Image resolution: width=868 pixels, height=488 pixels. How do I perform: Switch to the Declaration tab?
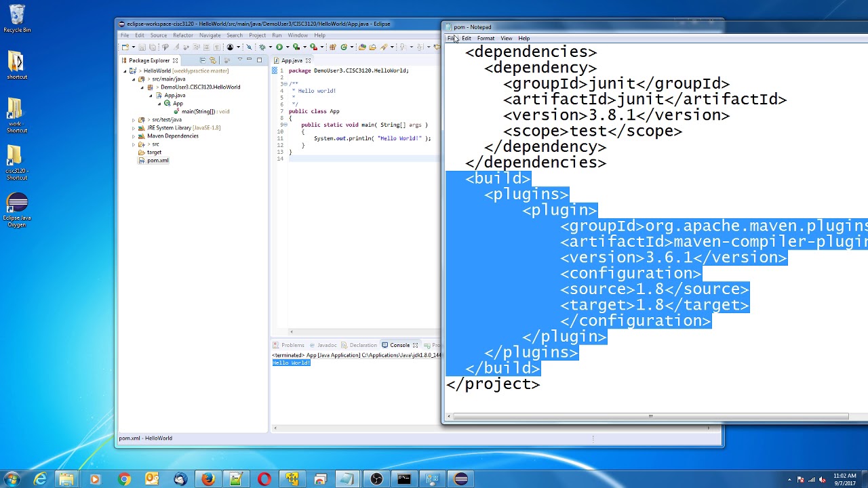click(x=359, y=345)
